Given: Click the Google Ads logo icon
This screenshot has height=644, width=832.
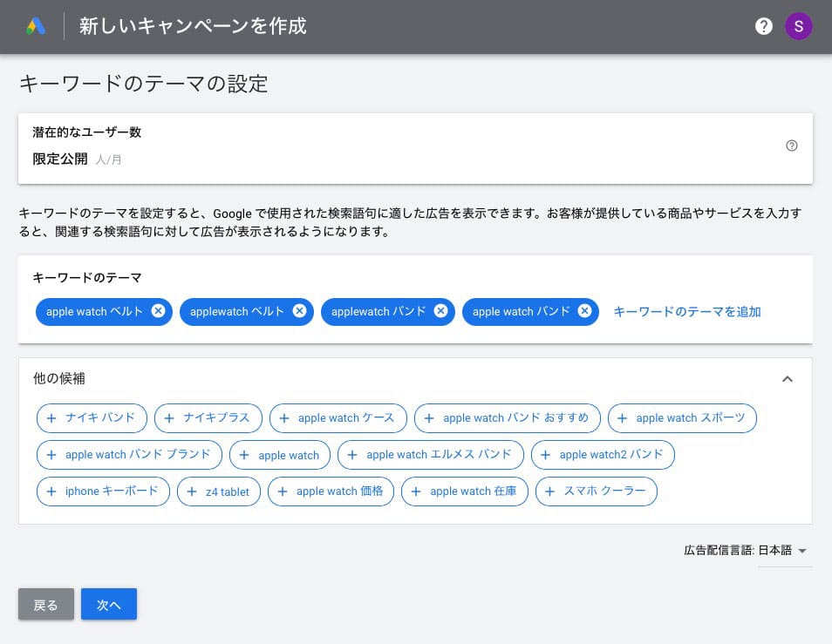Looking at the screenshot, I should coord(36,26).
